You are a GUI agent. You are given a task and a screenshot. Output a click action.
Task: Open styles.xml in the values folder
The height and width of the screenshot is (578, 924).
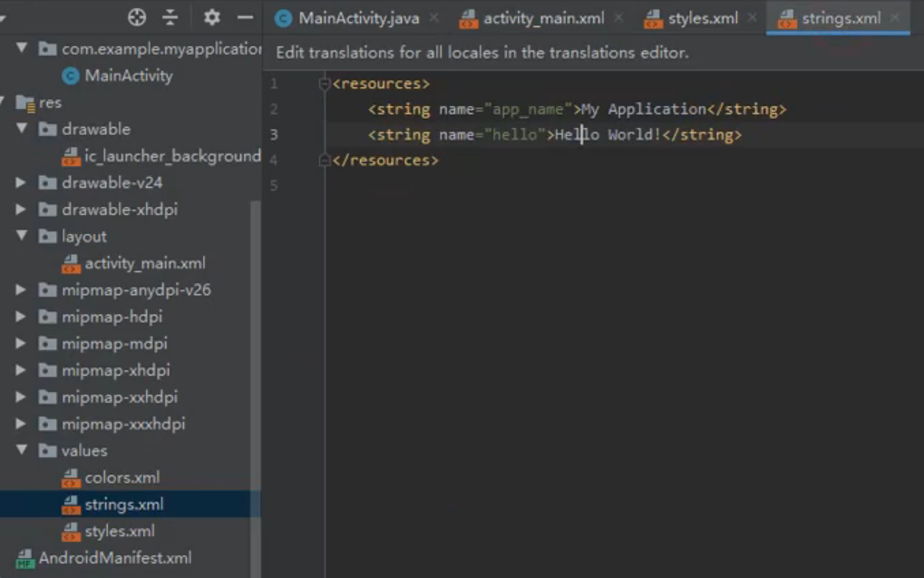(x=120, y=531)
